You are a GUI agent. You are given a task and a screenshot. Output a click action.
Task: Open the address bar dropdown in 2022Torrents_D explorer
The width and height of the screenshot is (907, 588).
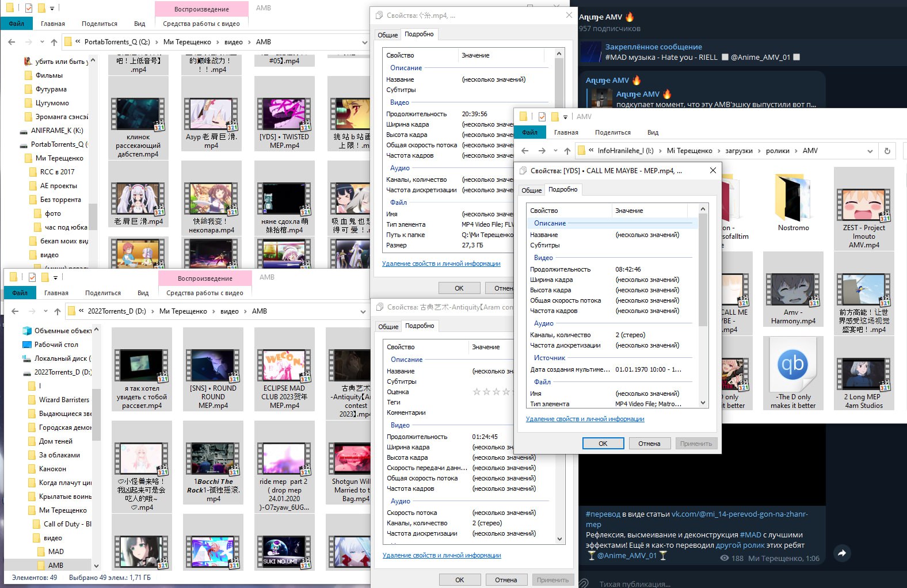363,311
